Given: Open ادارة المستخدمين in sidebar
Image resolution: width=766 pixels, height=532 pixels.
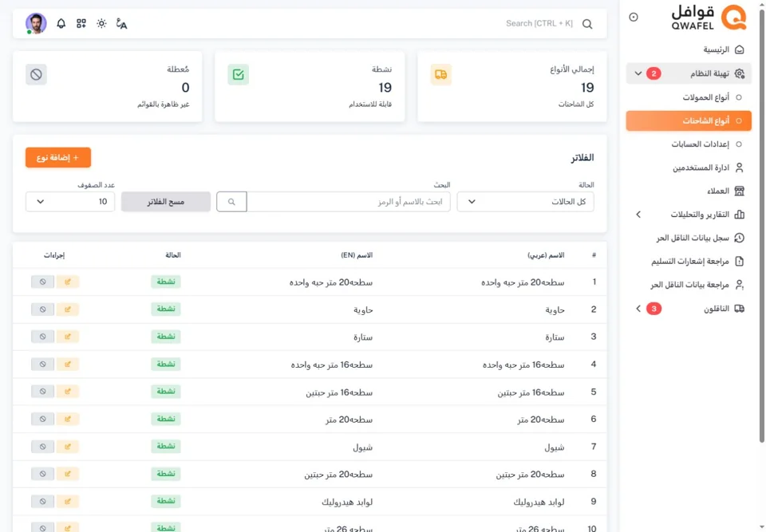Looking at the screenshot, I should point(689,167).
